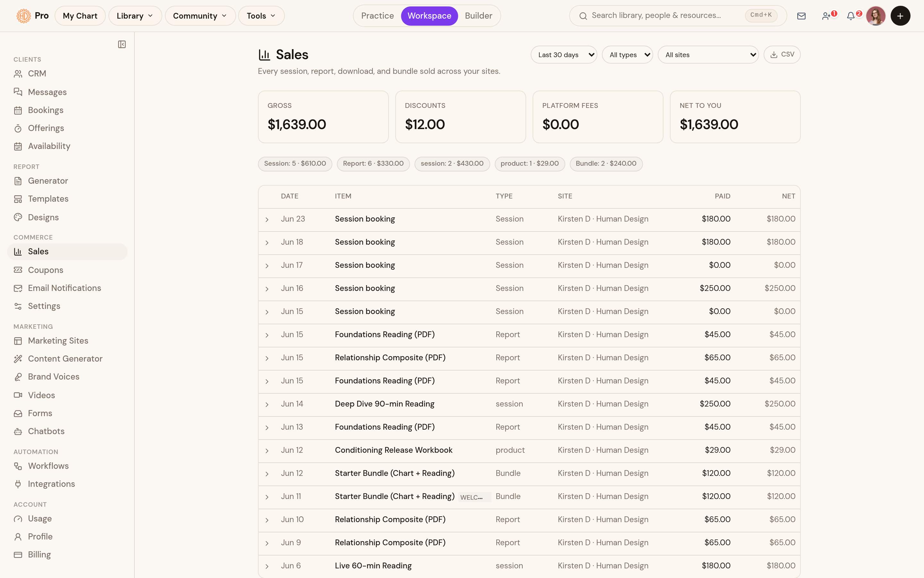Click the GROSS $1,639.00 card
Screen dimensions: 924x578
tap(323, 117)
